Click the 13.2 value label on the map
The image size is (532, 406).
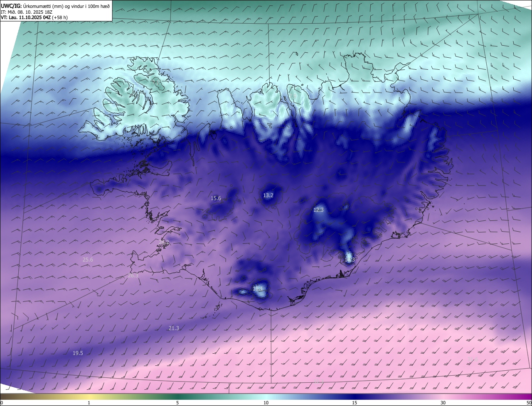pyautogui.click(x=268, y=196)
